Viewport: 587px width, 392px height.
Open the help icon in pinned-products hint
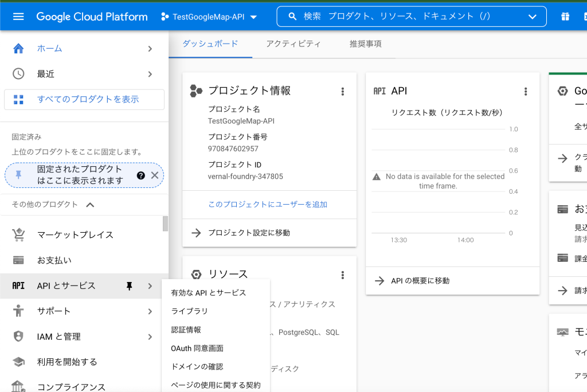[141, 175]
